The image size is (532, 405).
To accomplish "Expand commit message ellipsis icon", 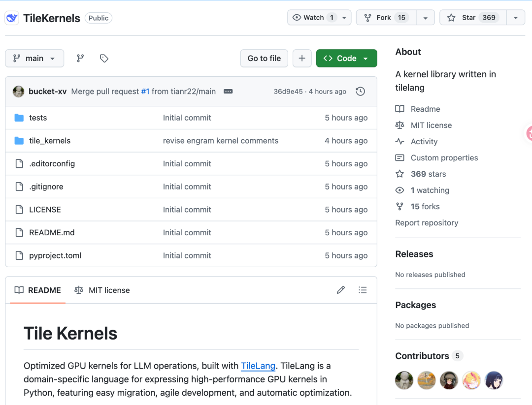I will [228, 92].
